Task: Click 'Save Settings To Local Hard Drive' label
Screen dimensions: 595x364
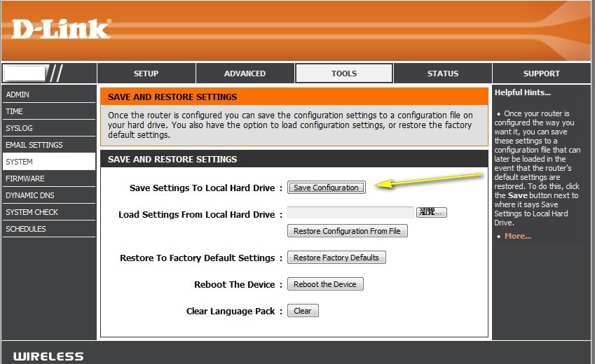Action: [x=203, y=188]
